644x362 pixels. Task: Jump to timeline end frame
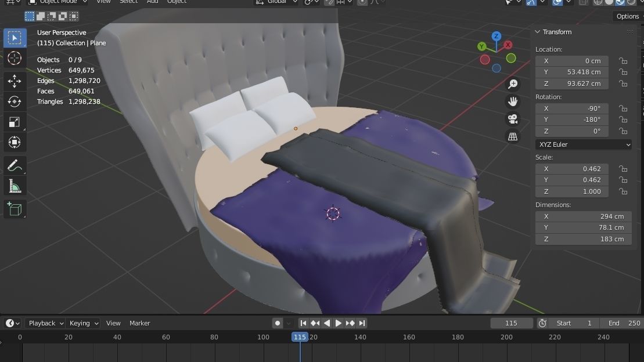tap(362, 323)
